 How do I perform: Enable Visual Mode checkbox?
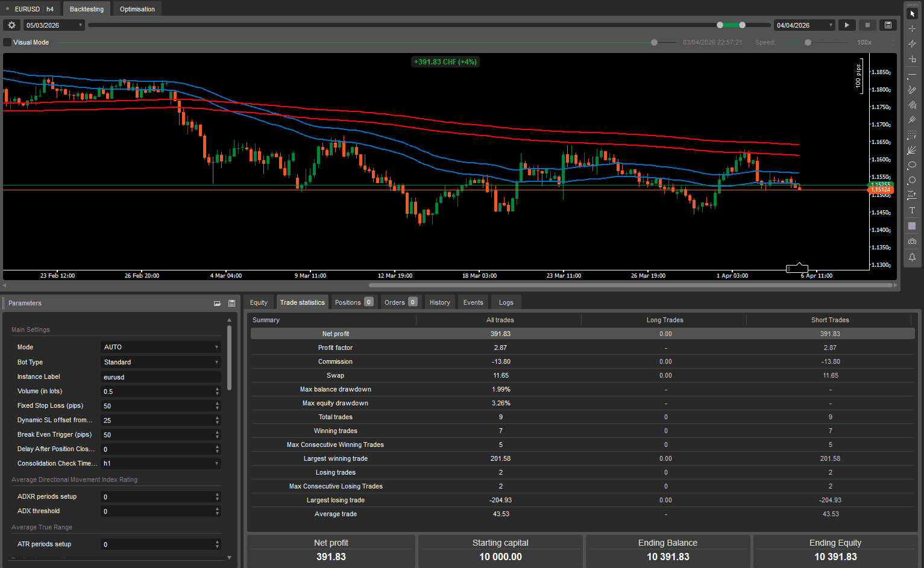7,42
